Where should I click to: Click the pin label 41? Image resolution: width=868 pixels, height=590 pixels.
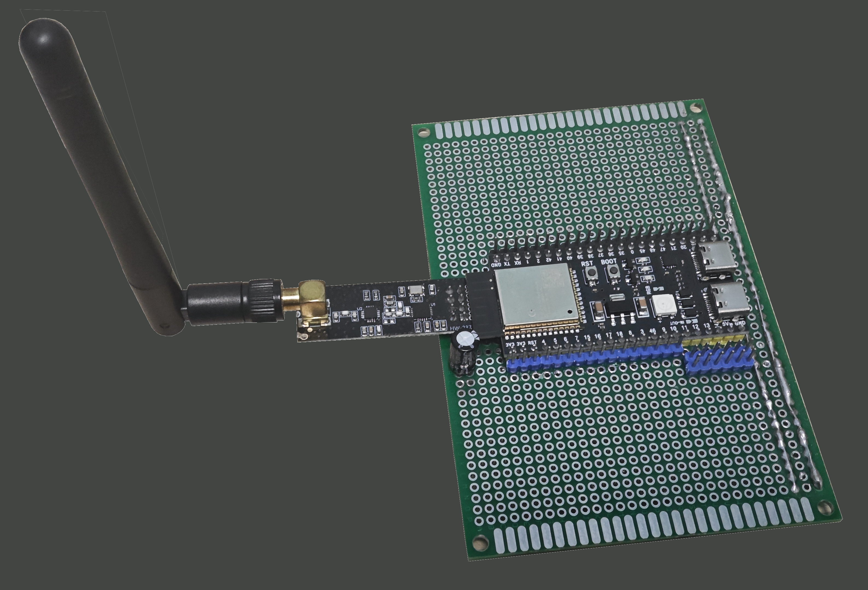tap(560, 259)
